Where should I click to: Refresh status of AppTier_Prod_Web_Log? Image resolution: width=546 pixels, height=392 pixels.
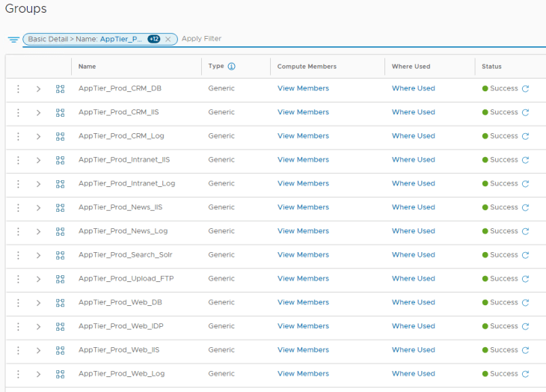coord(526,374)
